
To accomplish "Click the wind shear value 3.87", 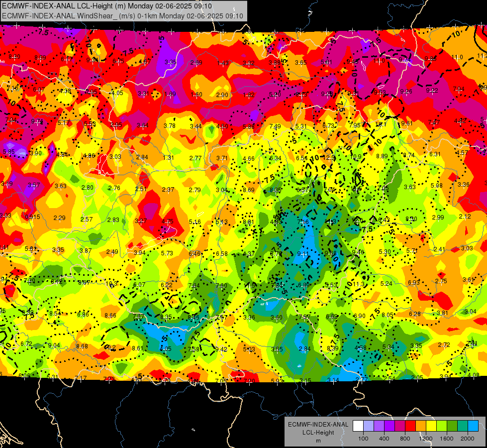I will pos(86,250).
